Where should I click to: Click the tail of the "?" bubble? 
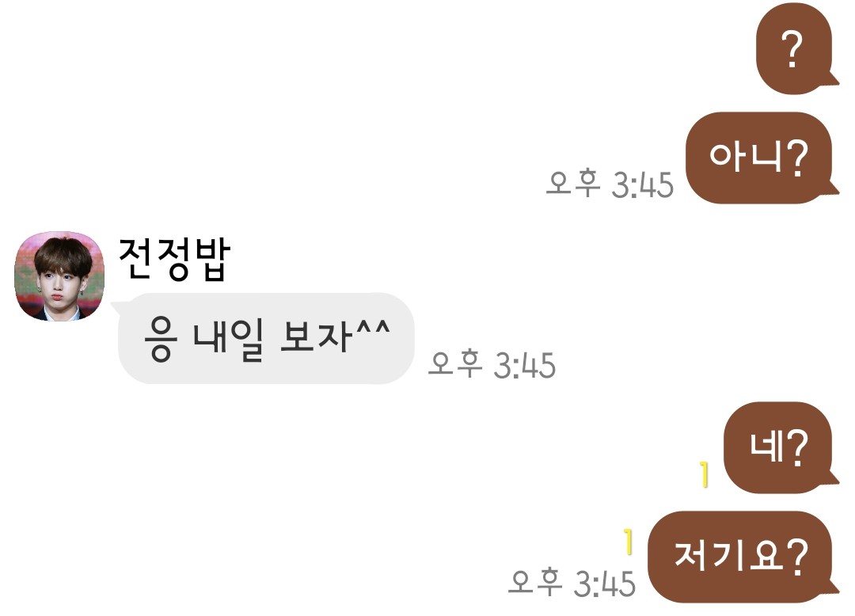(x=834, y=78)
